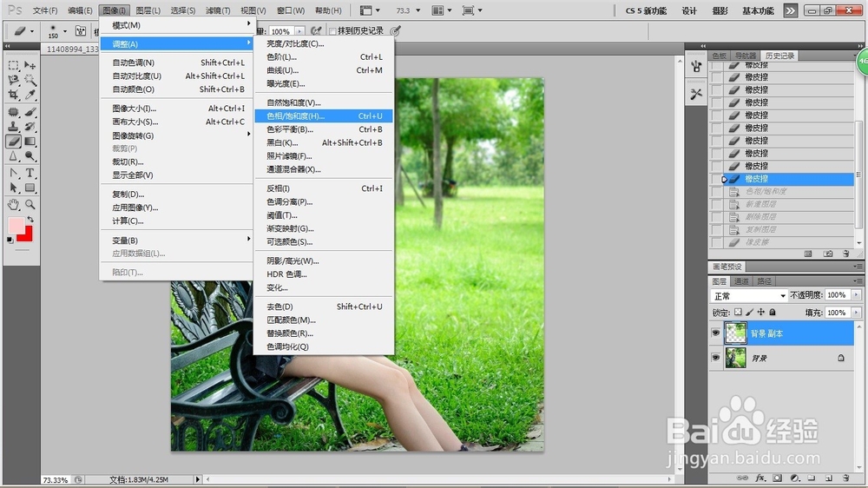Viewport: 868px width, 488px height.
Task: Lock all icon in Layers panel
Action: 773,312
